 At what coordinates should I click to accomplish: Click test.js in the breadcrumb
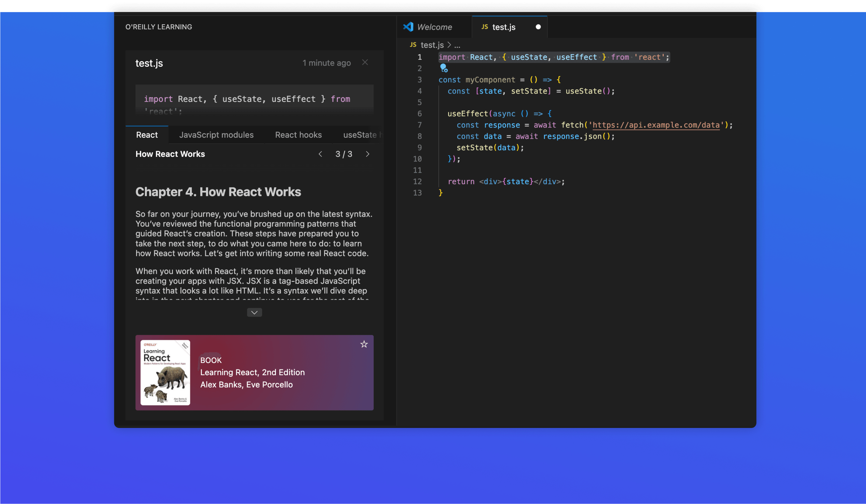(432, 45)
